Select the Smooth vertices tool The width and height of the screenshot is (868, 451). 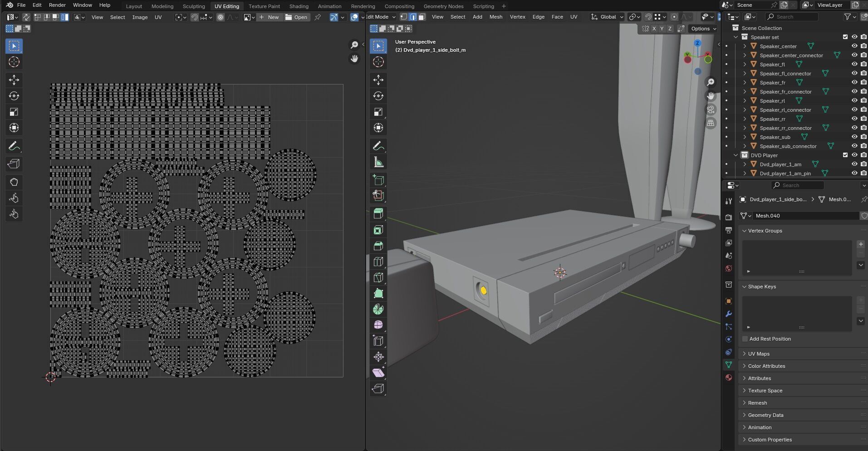[x=378, y=325]
